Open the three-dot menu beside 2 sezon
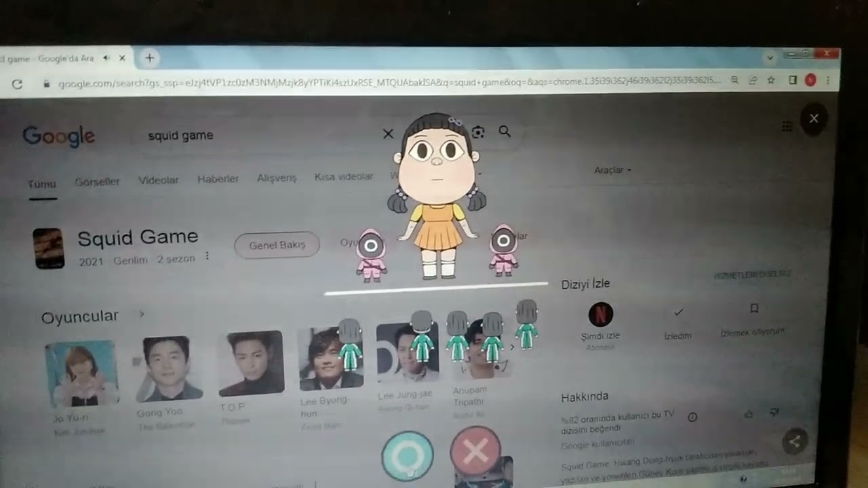Image resolution: width=868 pixels, height=488 pixels. 208,256
